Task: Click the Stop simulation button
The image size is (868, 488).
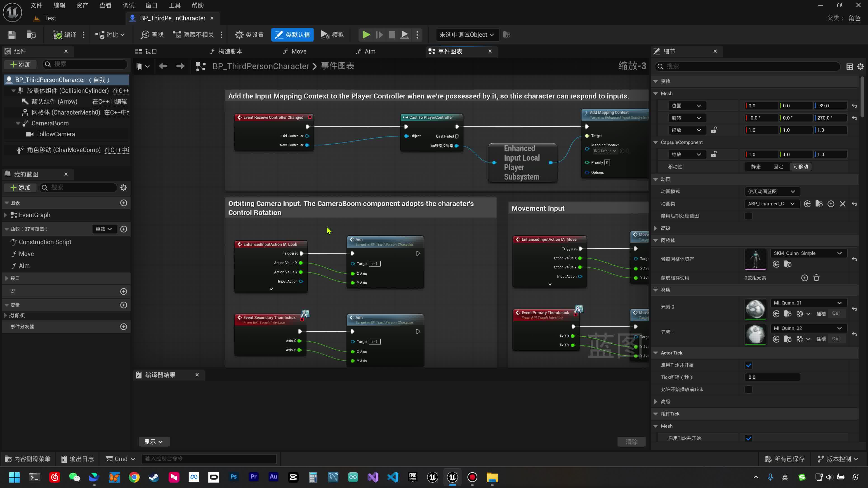Action: point(392,35)
